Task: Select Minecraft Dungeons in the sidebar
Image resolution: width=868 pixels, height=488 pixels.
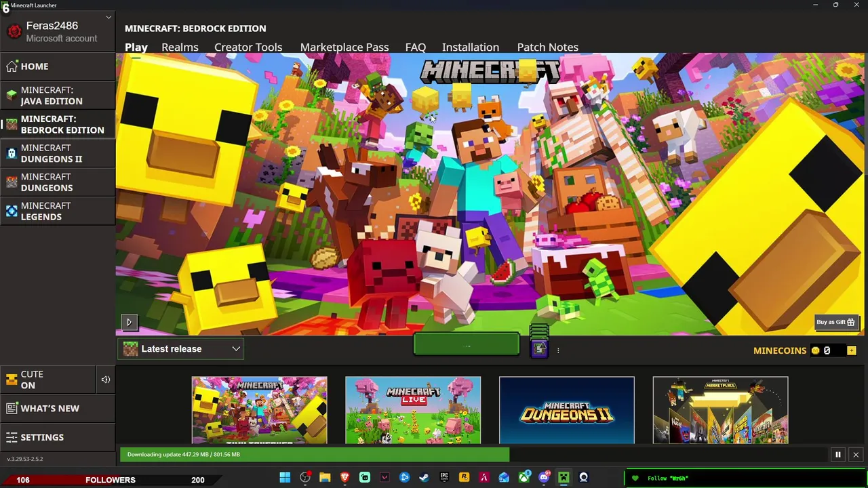Action: pyautogui.click(x=58, y=182)
